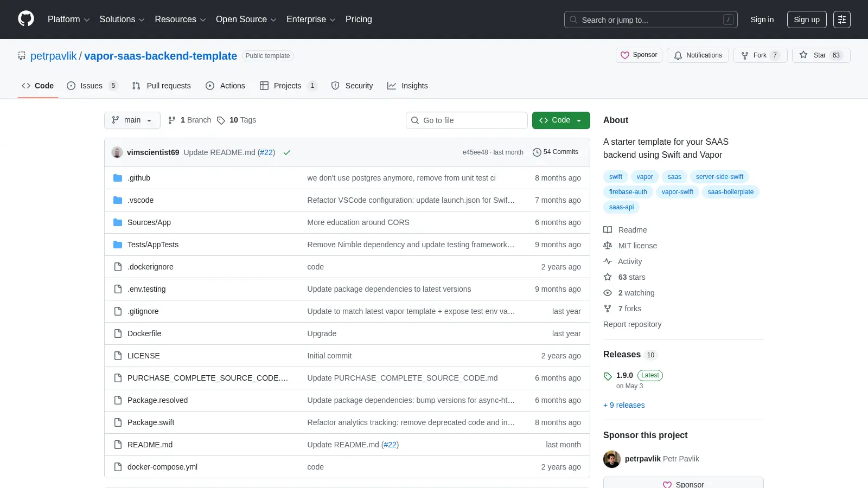This screenshot has width=868, height=488.
Task: Click the LICENSE file icon
Action: point(118,356)
